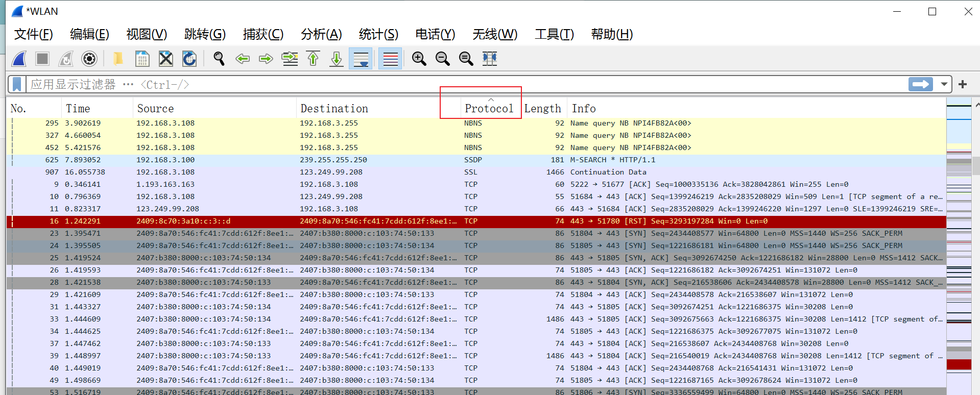
Task: Select packet 23 SYN row
Action: 476,233
